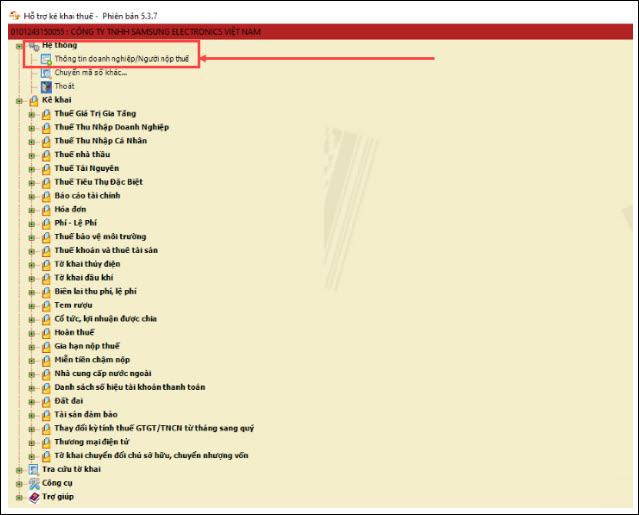The height and width of the screenshot is (515, 639).
Task: Click the Tra cứu tờ khai icon
Action: (32, 468)
